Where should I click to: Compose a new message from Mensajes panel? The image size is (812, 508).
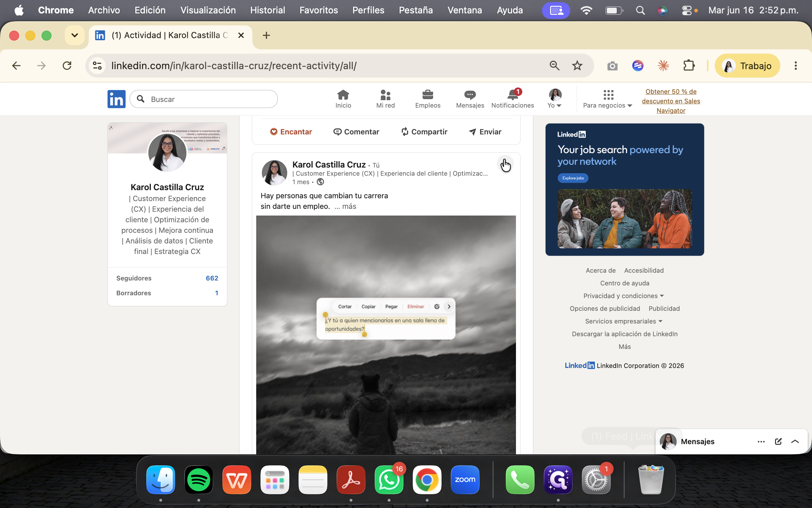pos(778,441)
